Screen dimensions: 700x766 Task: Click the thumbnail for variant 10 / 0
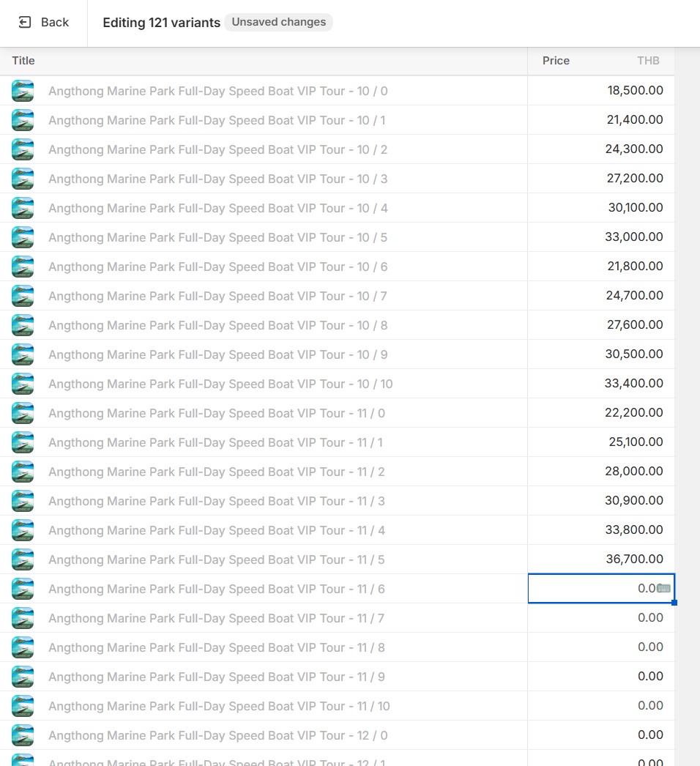pos(23,91)
